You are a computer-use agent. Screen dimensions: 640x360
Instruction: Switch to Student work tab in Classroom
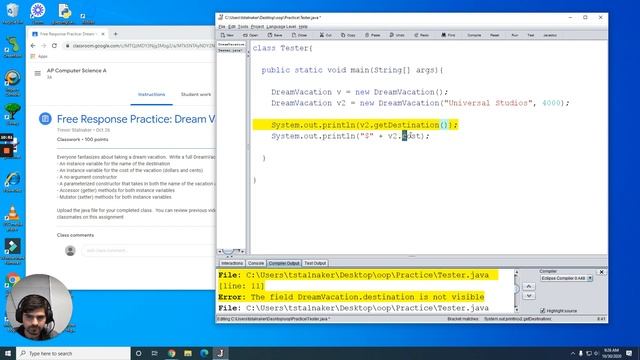(x=196, y=94)
